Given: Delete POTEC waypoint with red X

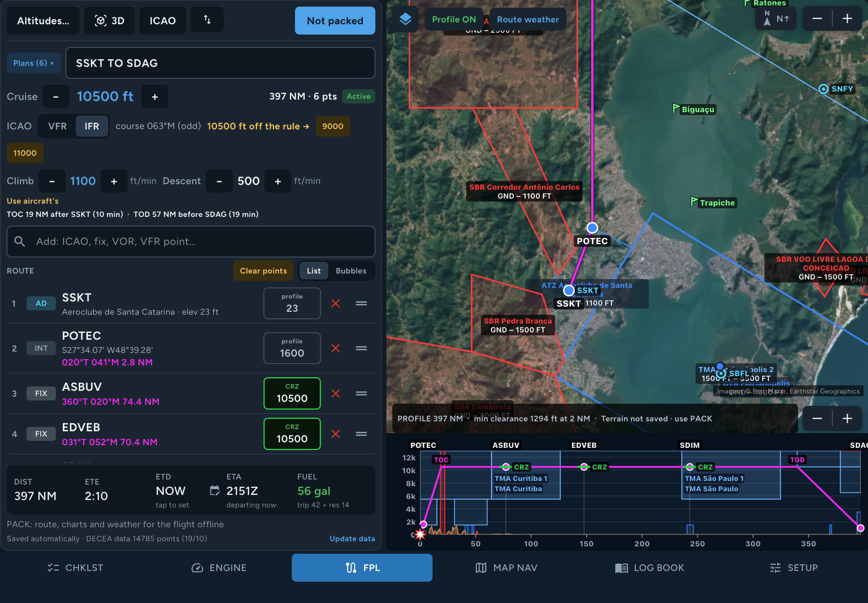Looking at the screenshot, I should coord(335,348).
